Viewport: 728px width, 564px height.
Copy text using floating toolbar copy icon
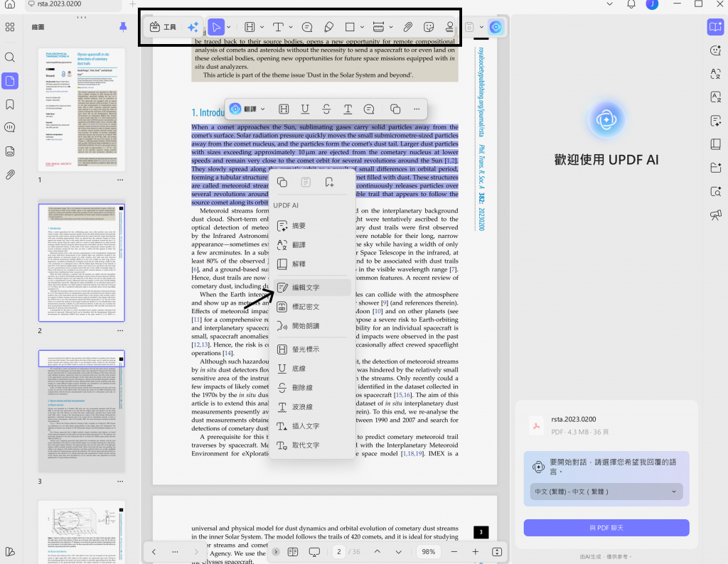point(395,109)
